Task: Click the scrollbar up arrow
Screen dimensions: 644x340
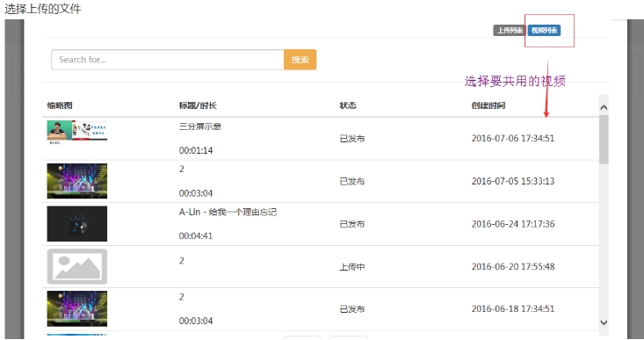Action: coord(604,107)
